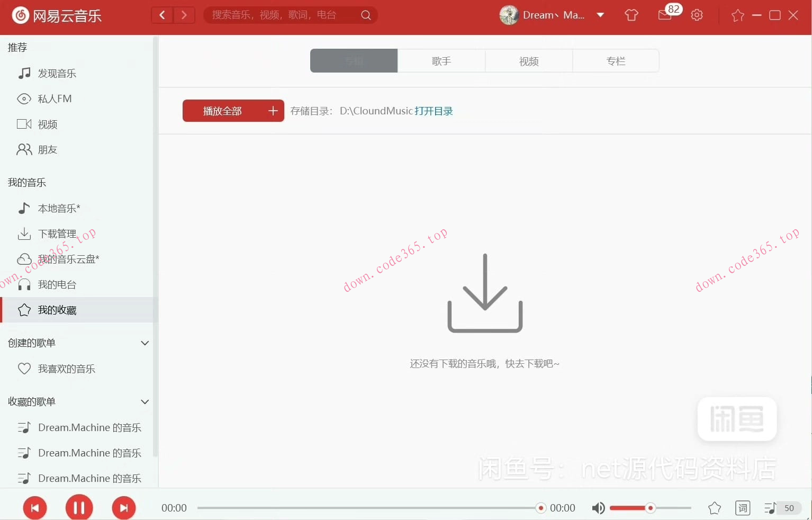The image size is (812, 520).
Task: Switch to the 专栏 tab
Action: [x=616, y=61]
